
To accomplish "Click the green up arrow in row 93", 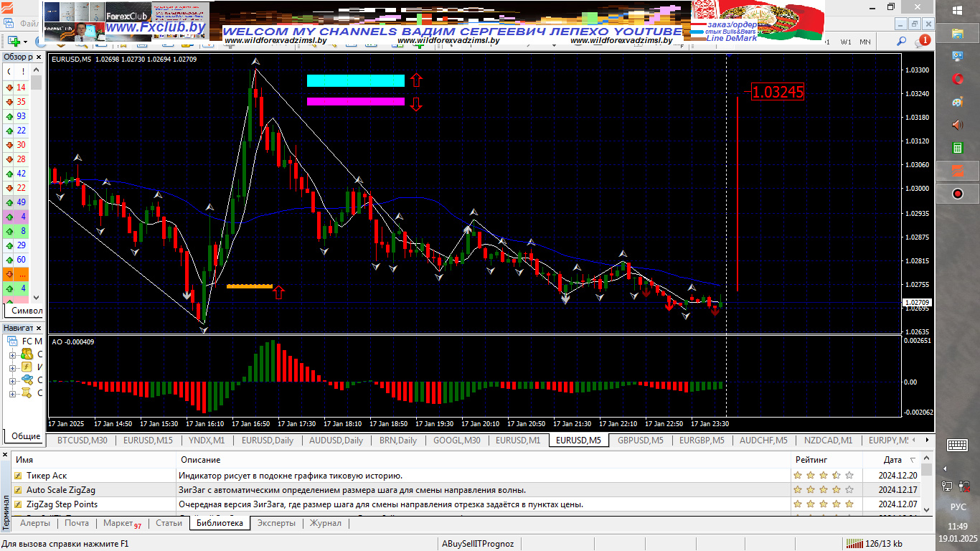I will pos(9,116).
